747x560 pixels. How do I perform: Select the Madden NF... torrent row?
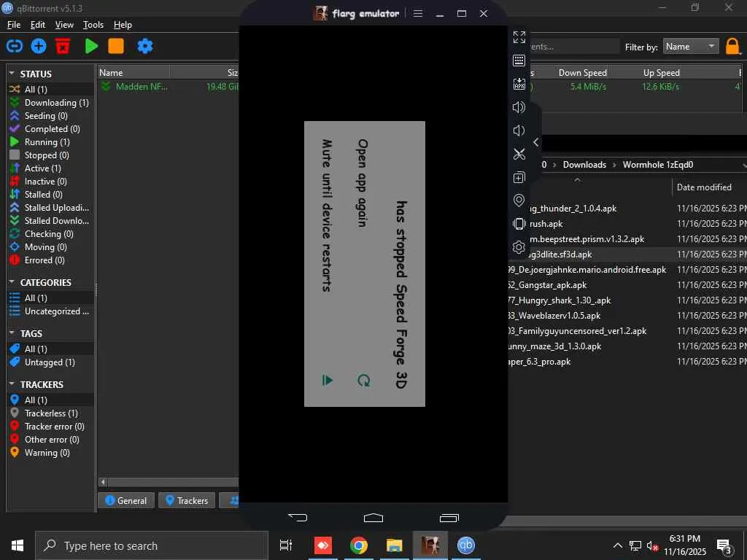click(168, 87)
